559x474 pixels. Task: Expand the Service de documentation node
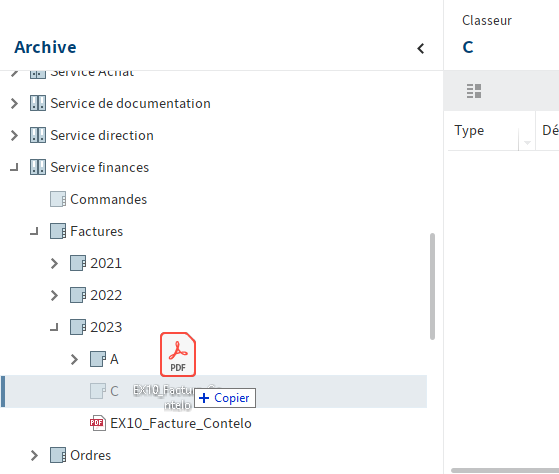pyautogui.click(x=14, y=103)
